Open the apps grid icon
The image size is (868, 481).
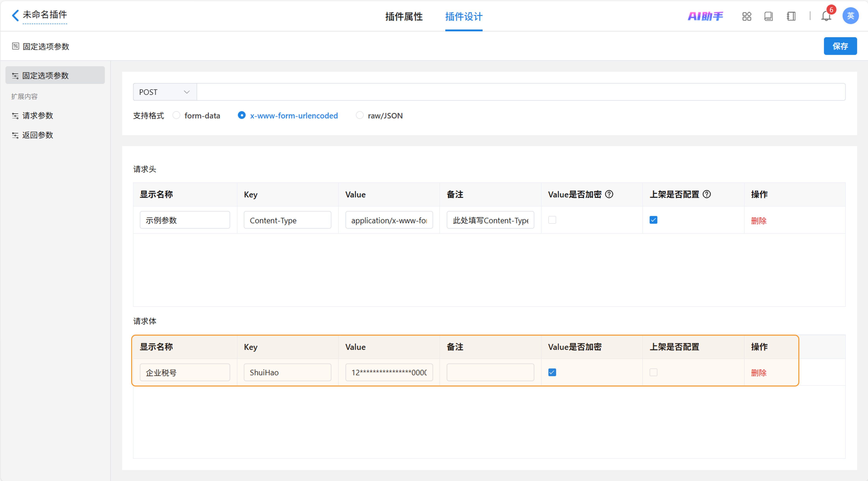747,16
